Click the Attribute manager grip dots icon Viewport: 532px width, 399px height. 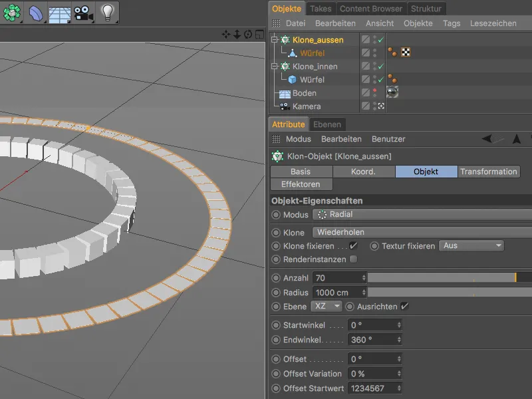pyautogui.click(x=276, y=139)
